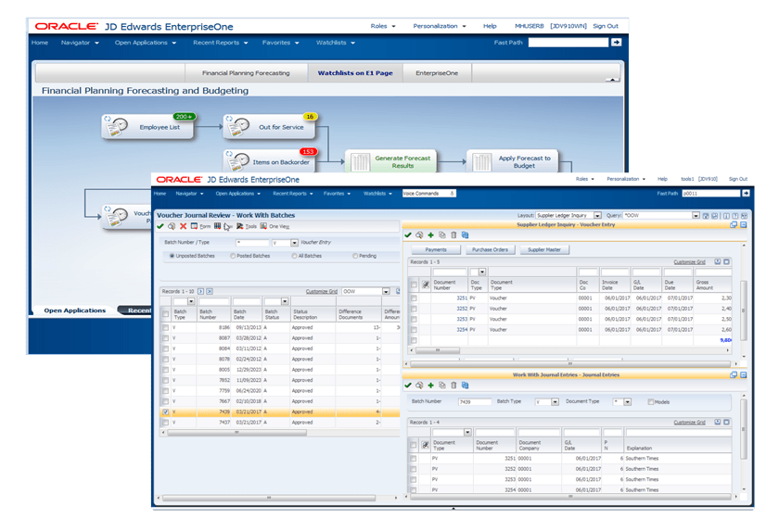Screen dimensions: 779x532
Task: Open the Form exit in Work With Batches
Action: click(200, 226)
